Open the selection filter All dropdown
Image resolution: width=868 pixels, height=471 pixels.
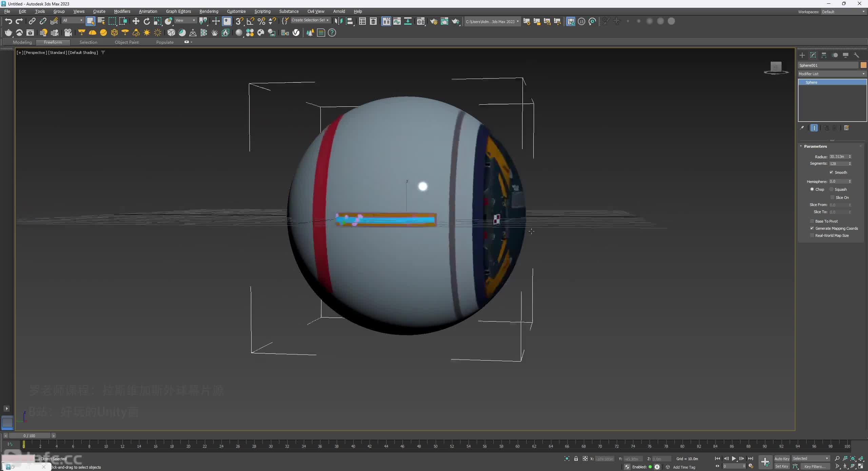coord(73,21)
